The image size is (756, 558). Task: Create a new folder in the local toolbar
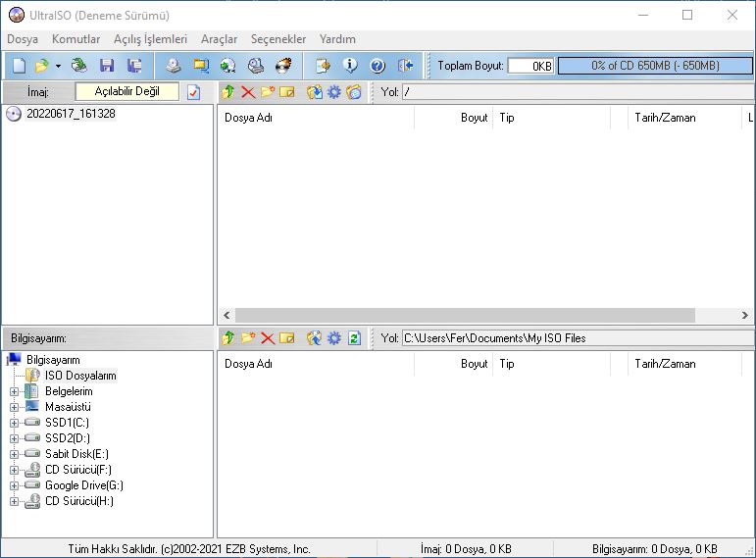tap(248, 338)
